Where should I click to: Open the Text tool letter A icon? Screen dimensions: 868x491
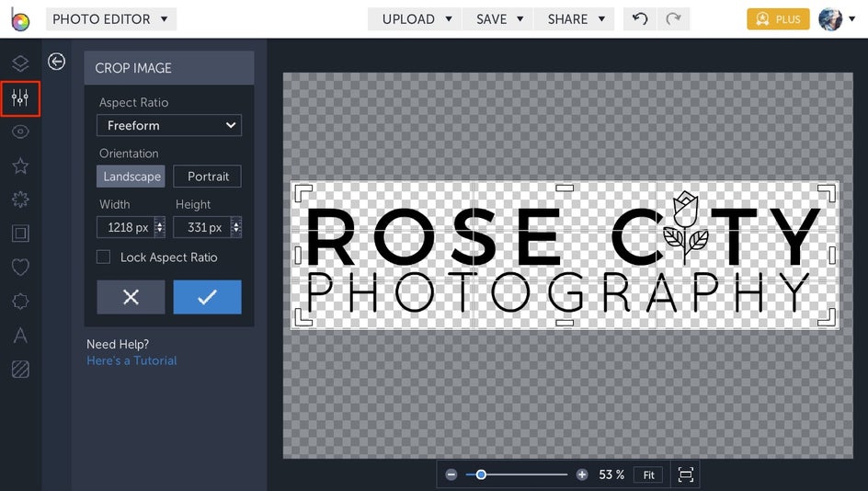(x=20, y=336)
